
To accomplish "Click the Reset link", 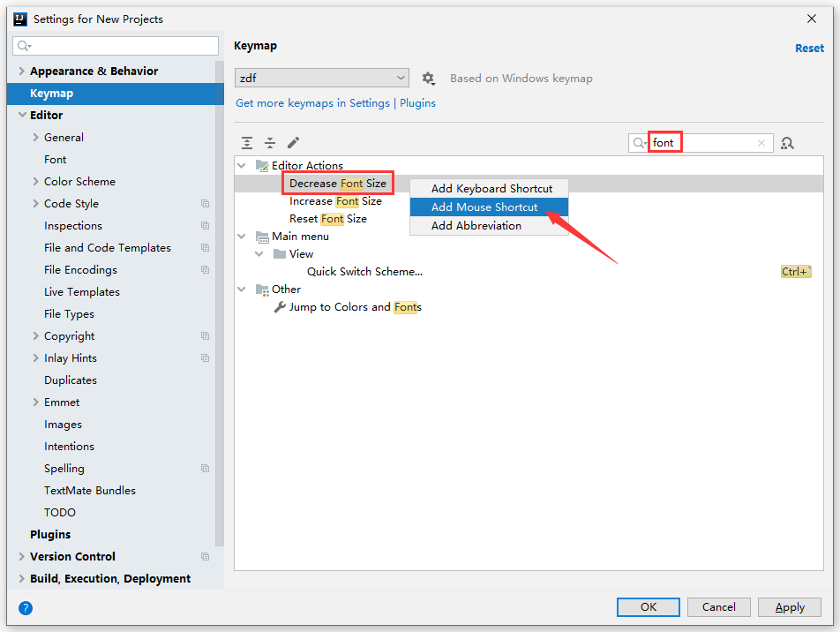I will coord(809,49).
